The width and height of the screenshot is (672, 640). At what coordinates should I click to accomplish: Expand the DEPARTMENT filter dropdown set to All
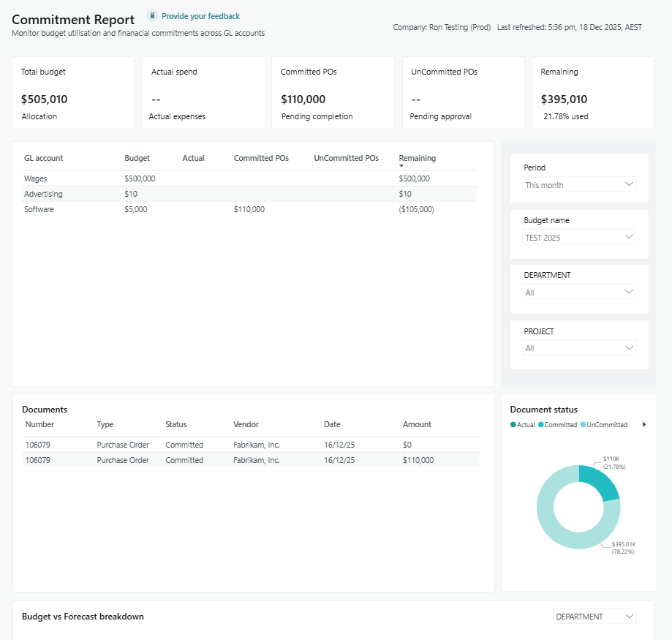579,293
